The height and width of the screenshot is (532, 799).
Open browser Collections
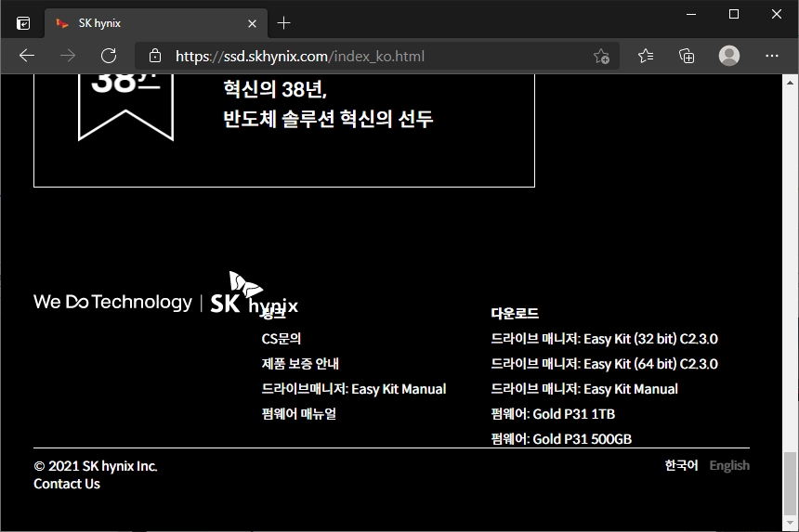(687, 56)
